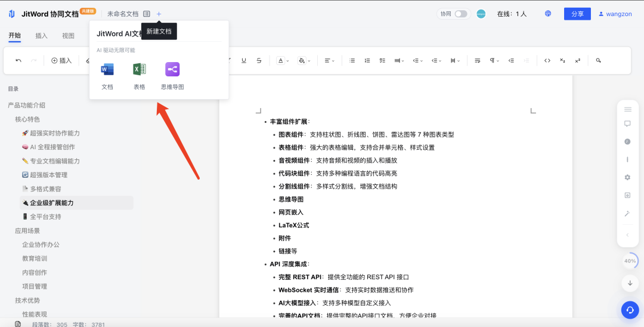The height and width of the screenshot is (327, 644).
Task: Go to 应用场景 in the outline
Action: 27,231
